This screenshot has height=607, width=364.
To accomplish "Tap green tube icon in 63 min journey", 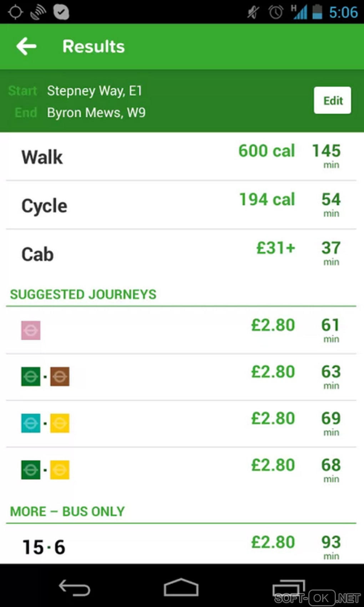I will (x=31, y=377).
